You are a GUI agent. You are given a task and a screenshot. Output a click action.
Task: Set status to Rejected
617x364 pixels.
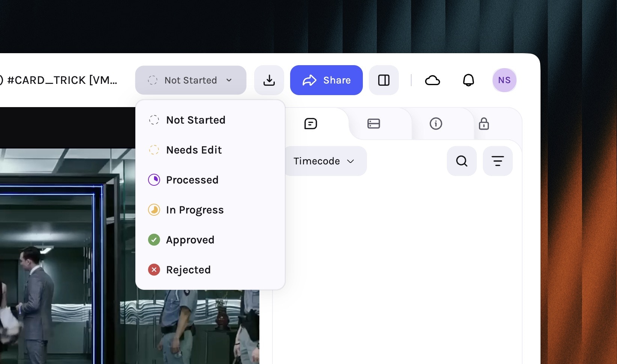tap(210, 270)
